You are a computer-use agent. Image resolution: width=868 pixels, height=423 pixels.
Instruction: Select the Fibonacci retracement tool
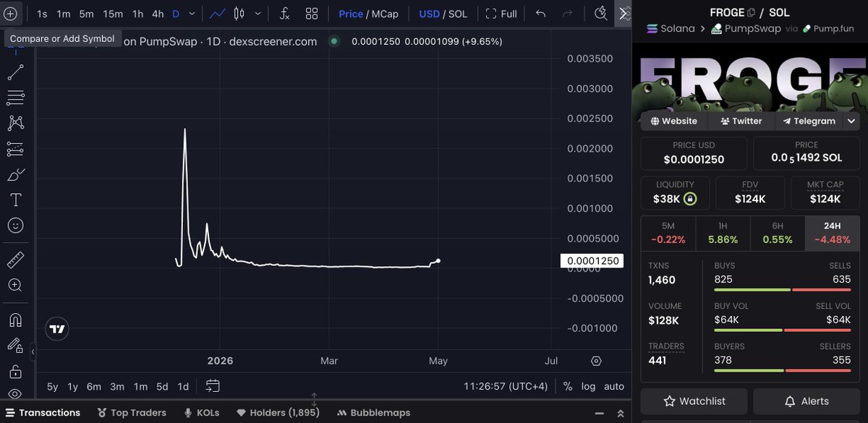15,98
